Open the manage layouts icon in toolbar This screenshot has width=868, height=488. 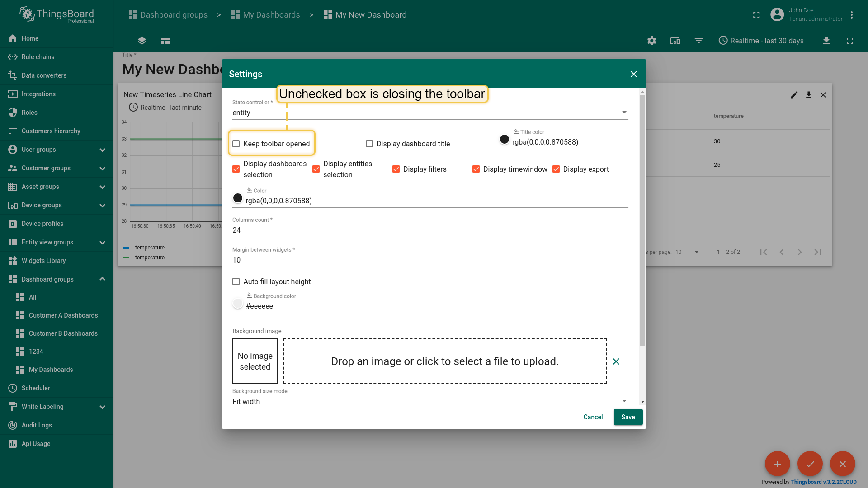pos(165,41)
